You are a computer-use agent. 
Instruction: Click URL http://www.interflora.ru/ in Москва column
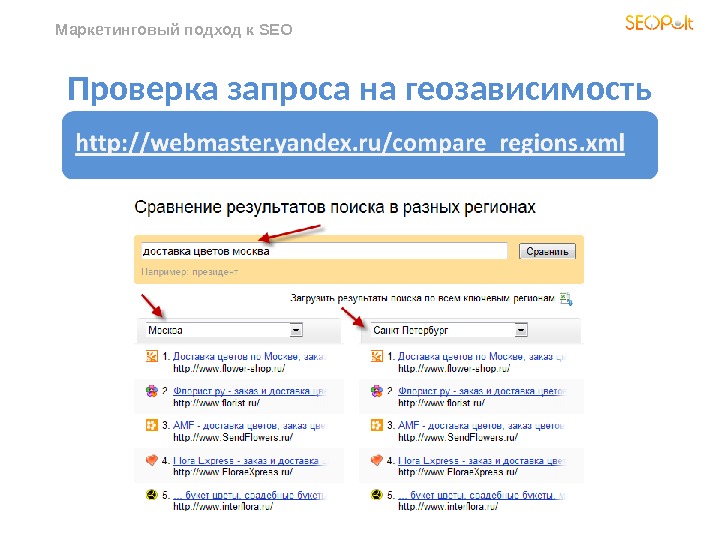coord(223,506)
